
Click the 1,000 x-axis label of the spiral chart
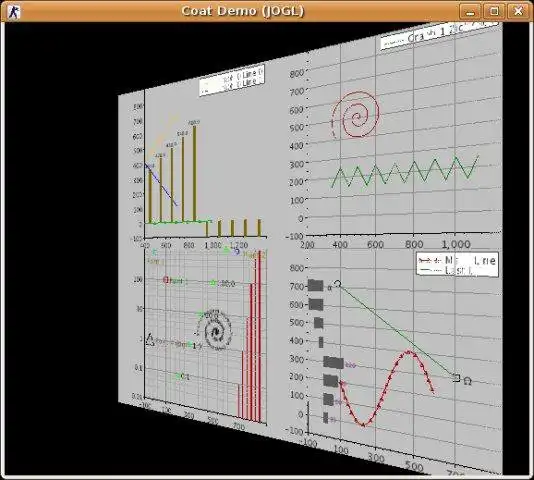point(456,244)
